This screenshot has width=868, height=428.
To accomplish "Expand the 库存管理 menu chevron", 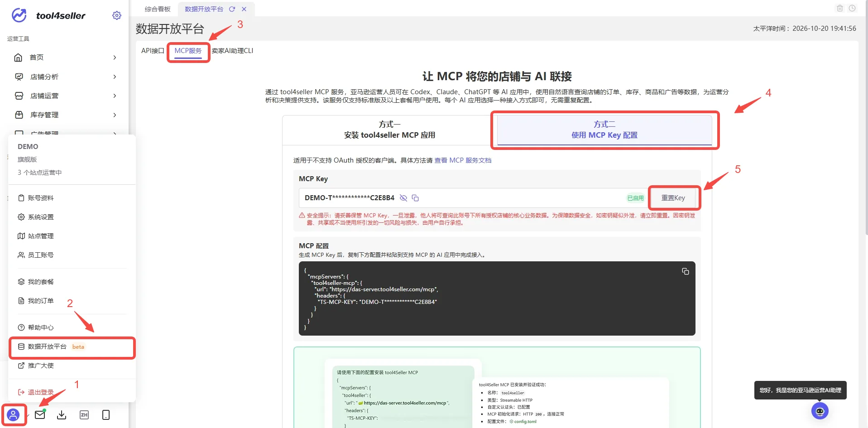I will (x=115, y=115).
